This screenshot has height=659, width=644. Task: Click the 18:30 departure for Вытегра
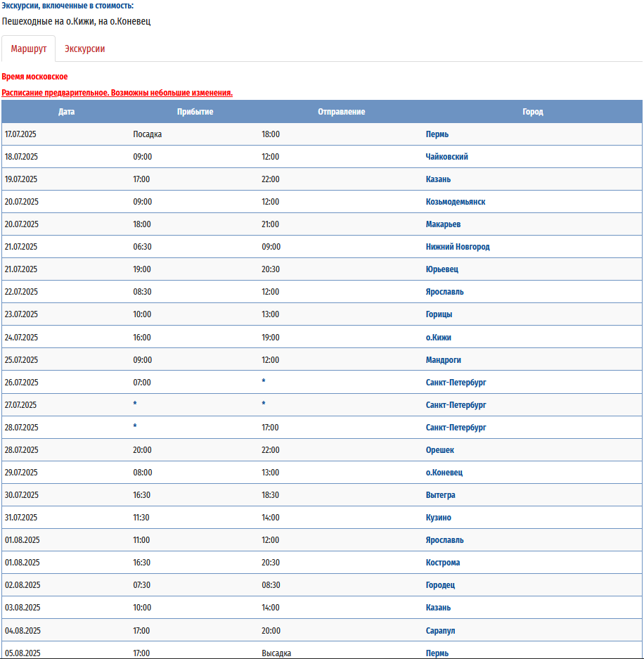click(270, 495)
